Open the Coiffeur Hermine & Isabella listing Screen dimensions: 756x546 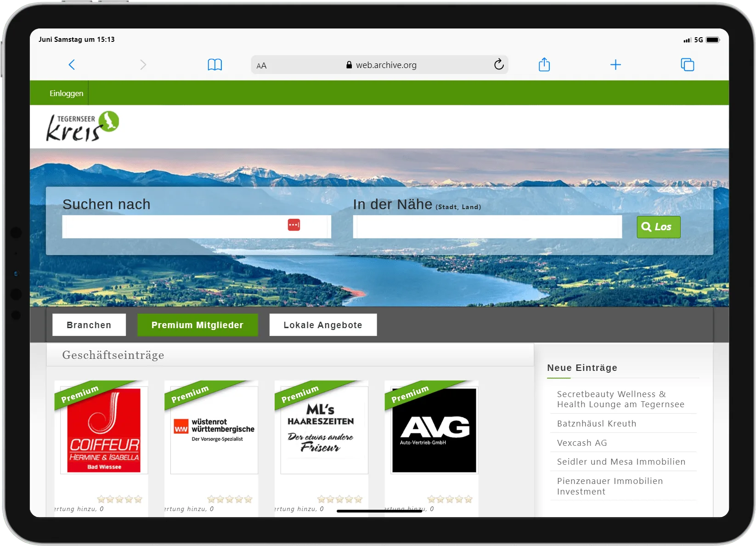pyautogui.click(x=104, y=430)
